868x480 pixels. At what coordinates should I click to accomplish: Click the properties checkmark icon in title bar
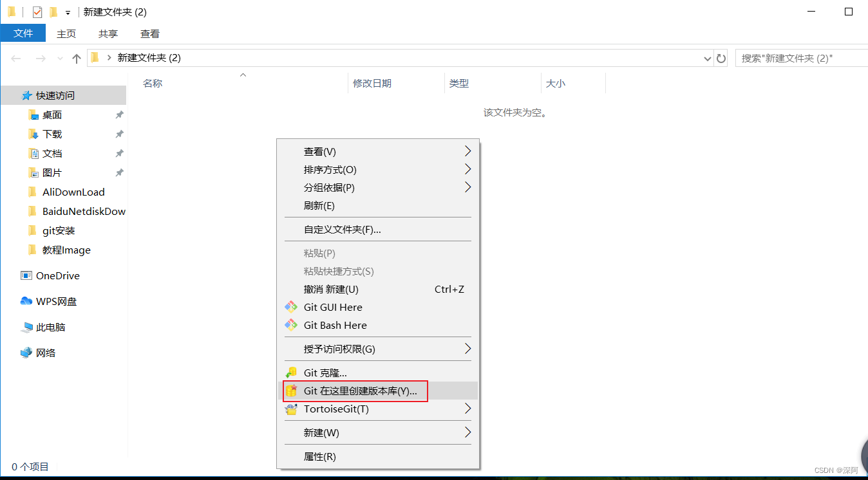tap(37, 12)
